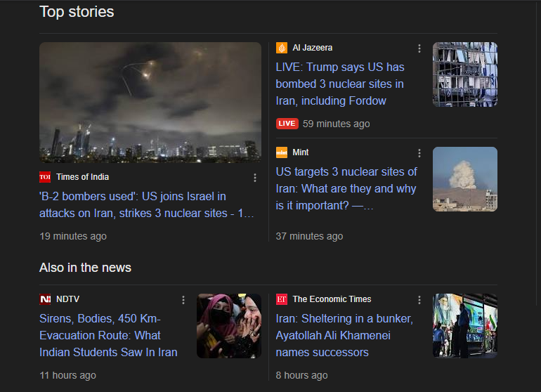Click the NDTV logo icon
541x392 pixels.
click(45, 299)
